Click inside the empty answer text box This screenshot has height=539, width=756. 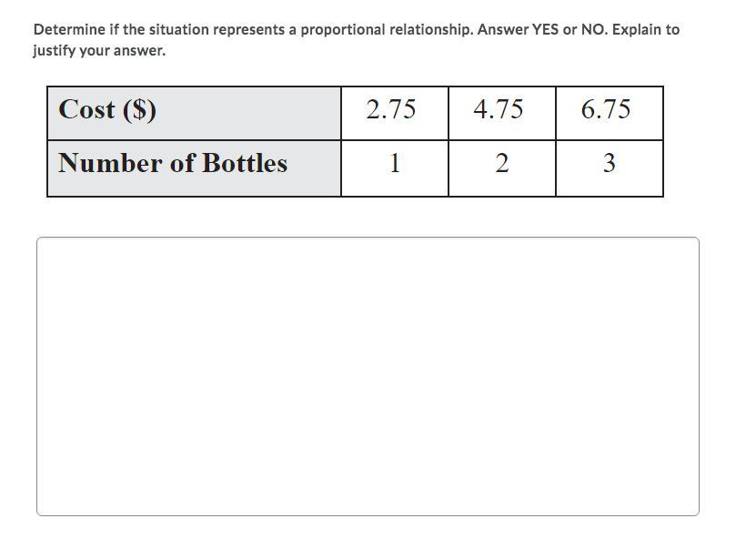tap(368, 376)
